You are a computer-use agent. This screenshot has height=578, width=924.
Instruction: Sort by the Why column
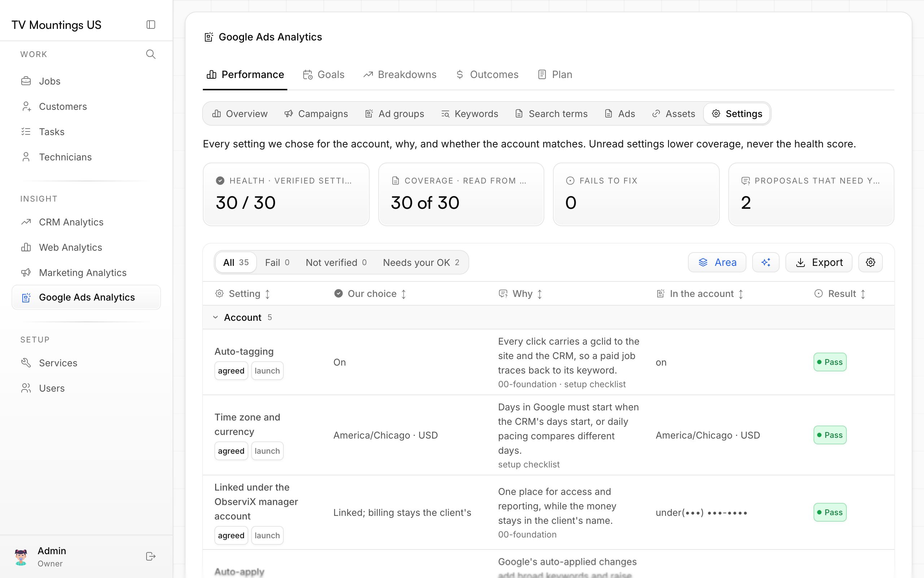[x=520, y=294]
